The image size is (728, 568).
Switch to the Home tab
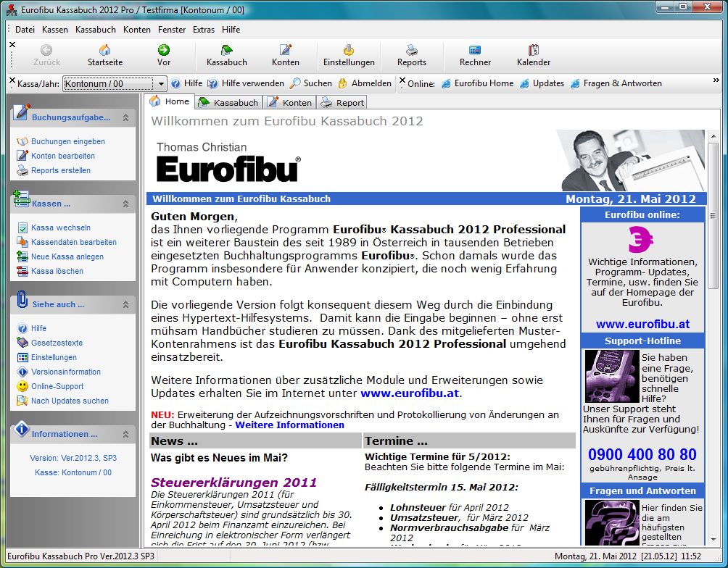[x=170, y=101]
